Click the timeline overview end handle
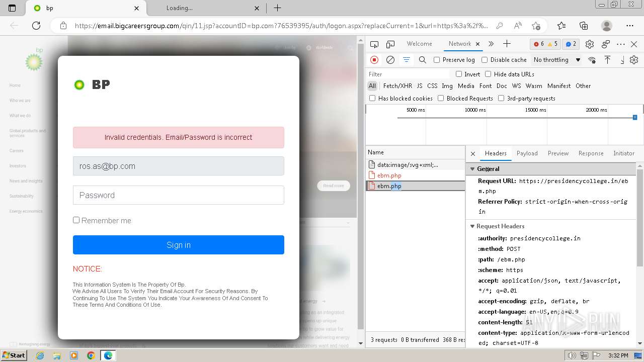The image size is (644, 362). (x=635, y=117)
